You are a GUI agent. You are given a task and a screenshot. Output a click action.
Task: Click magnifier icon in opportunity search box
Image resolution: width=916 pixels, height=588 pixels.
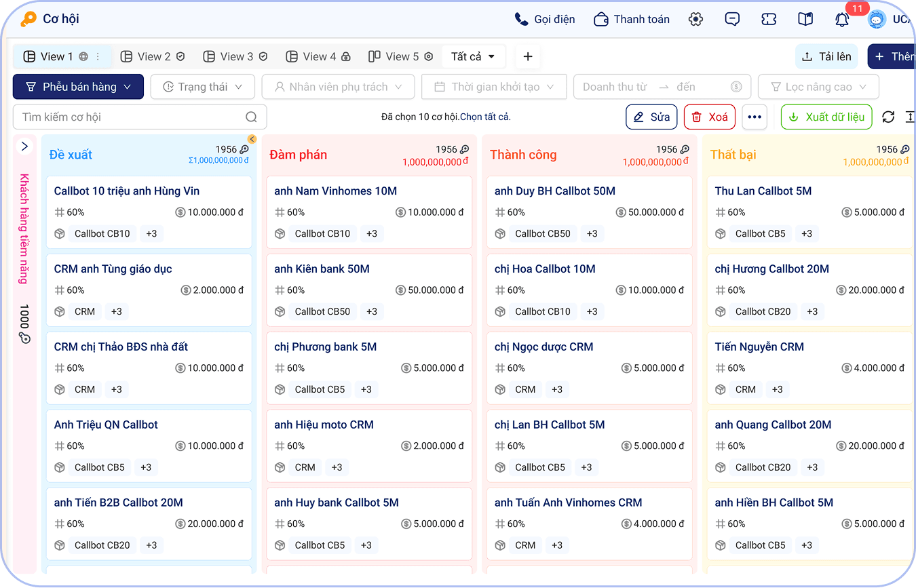click(x=252, y=117)
